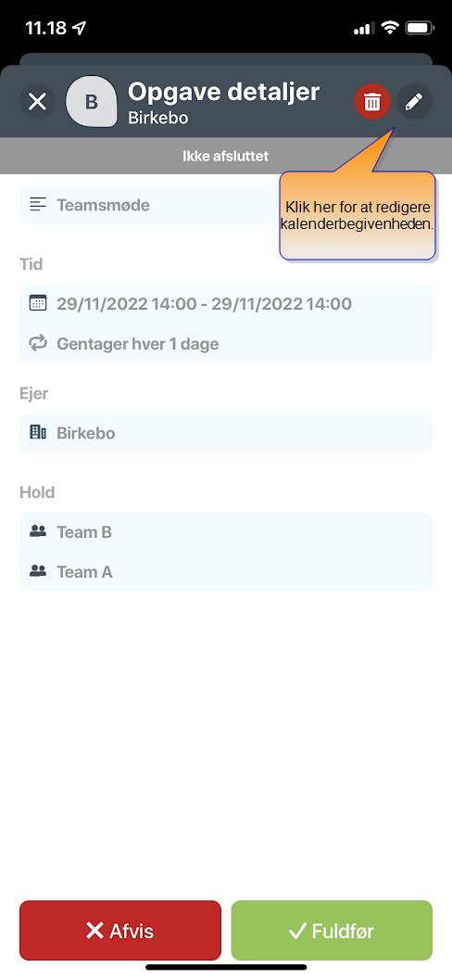
Task: Tap the group icon beside Team A
Action: (38, 570)
